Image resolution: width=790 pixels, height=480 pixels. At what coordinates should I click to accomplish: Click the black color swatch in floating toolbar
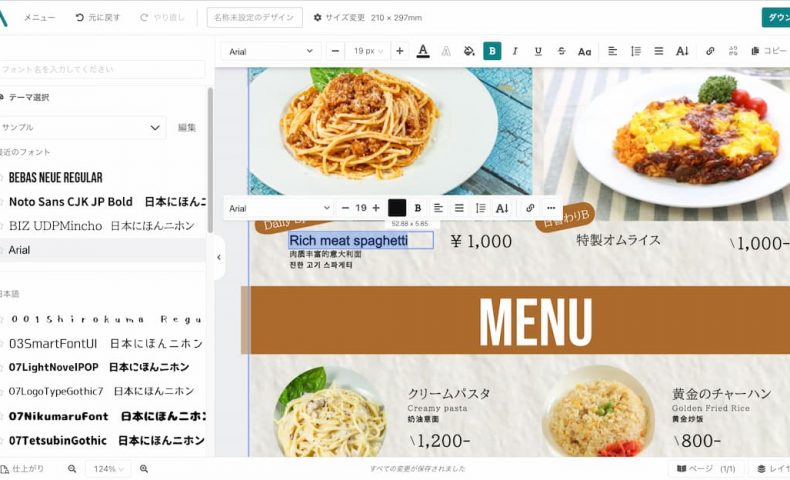pos(397,208)
